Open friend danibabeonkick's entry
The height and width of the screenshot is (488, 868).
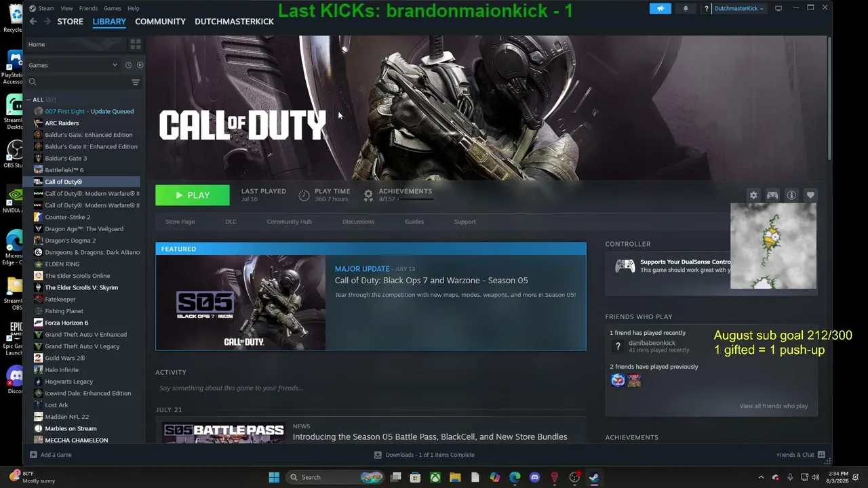(652, 346)
